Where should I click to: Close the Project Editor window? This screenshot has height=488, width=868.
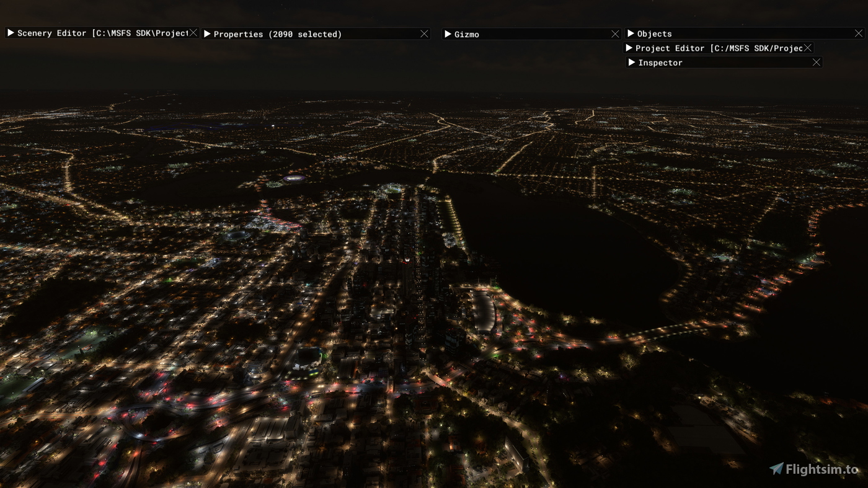(x=808, y=48)
